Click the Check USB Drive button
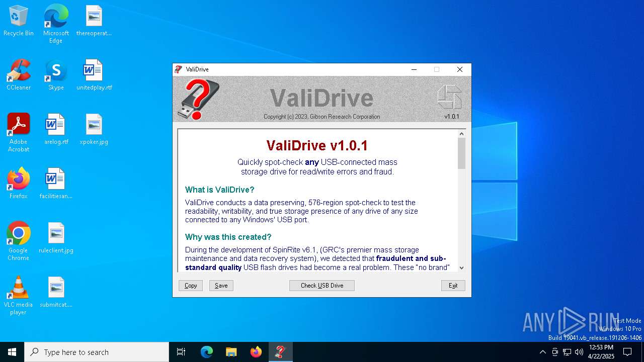644x362 pixels. pyautogui.click(x=322, y=286)
